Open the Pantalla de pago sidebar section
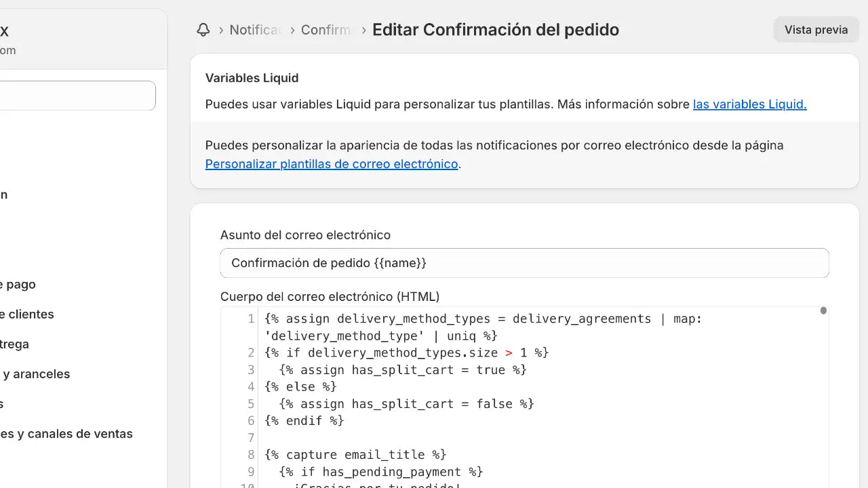This screenshot has height=488, width=868. click(18, 284)
